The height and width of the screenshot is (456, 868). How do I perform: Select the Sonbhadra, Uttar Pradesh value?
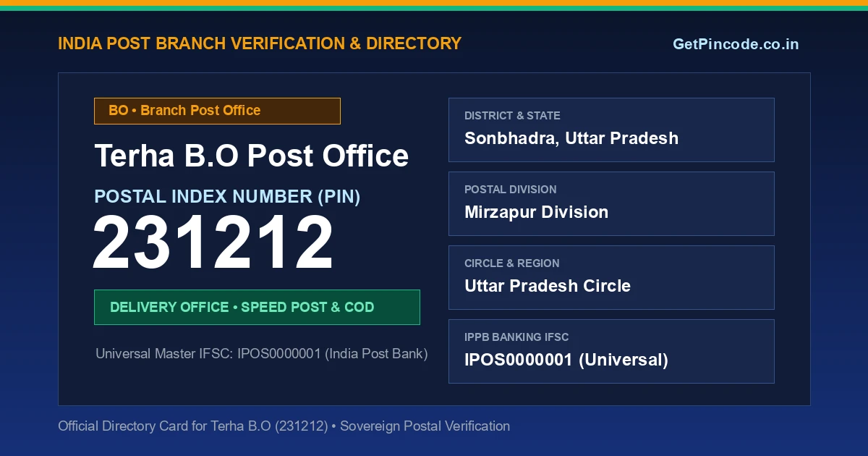(x=571, y=138)
